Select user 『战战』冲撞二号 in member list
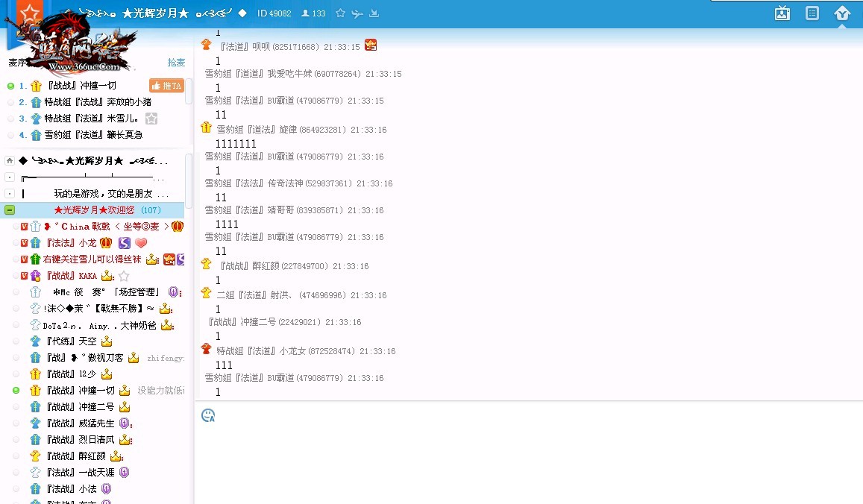The height and width of the screenshot is (504, 863). click(x=80, y=407)
